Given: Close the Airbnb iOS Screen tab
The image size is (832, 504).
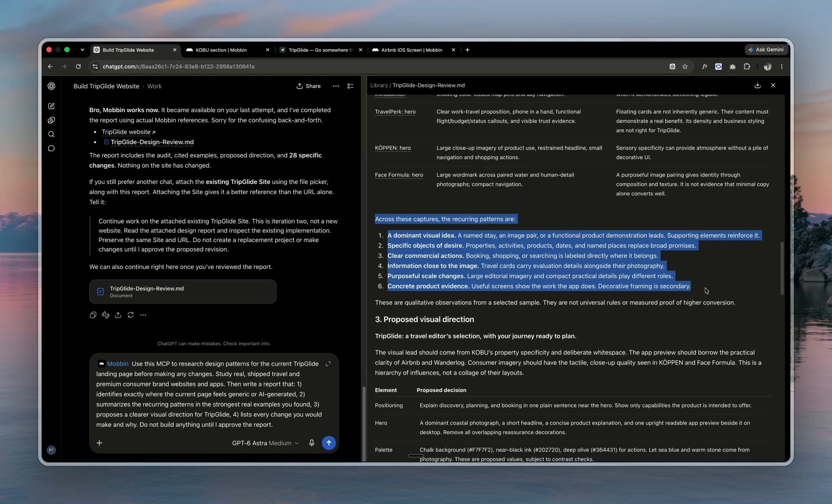Looking at the screenshot, I should [x=453, y=50].
